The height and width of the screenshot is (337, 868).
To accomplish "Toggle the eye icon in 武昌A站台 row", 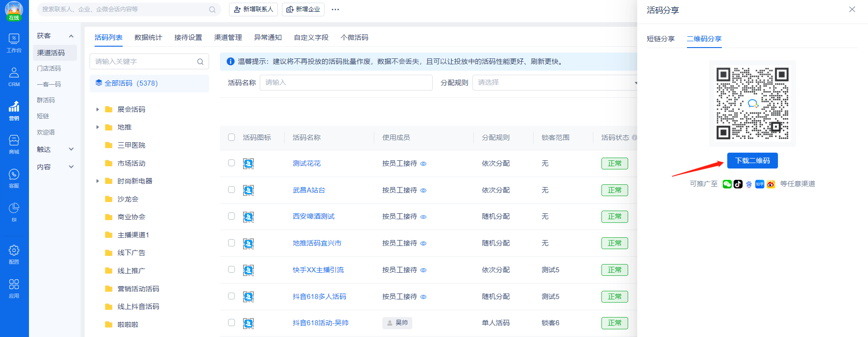I will point(424,191).
